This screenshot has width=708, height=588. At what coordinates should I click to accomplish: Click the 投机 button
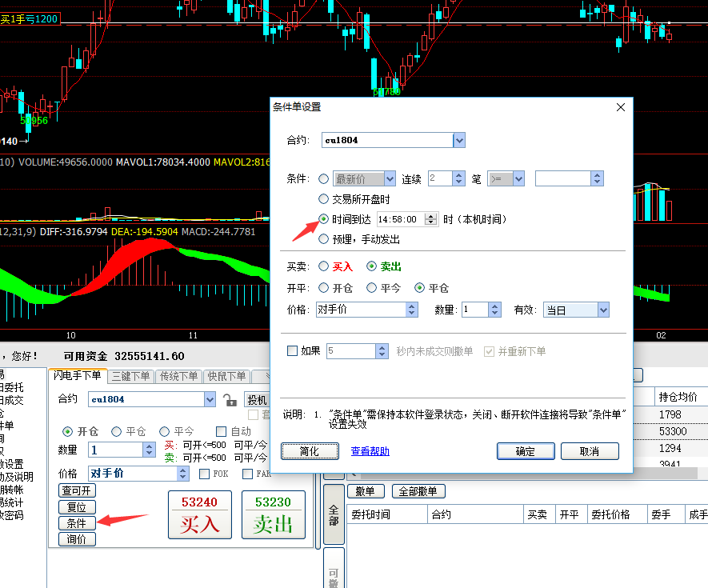click(257, 400)
